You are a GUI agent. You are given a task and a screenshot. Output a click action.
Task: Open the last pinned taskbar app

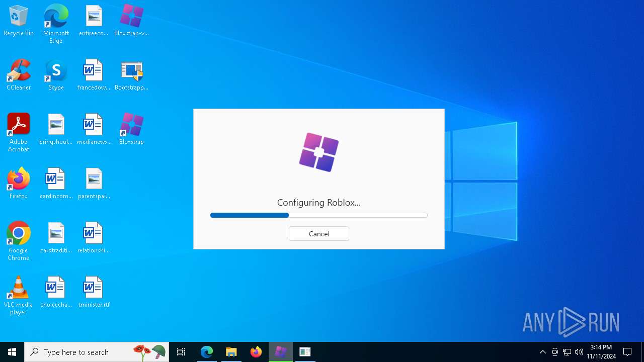305,352
